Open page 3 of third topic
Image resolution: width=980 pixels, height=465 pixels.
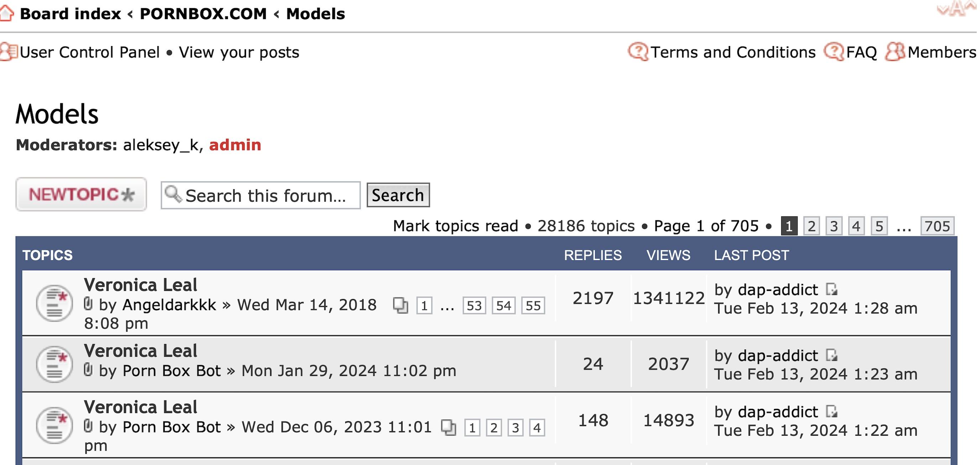pyautogui.click(x=515, y=428)
